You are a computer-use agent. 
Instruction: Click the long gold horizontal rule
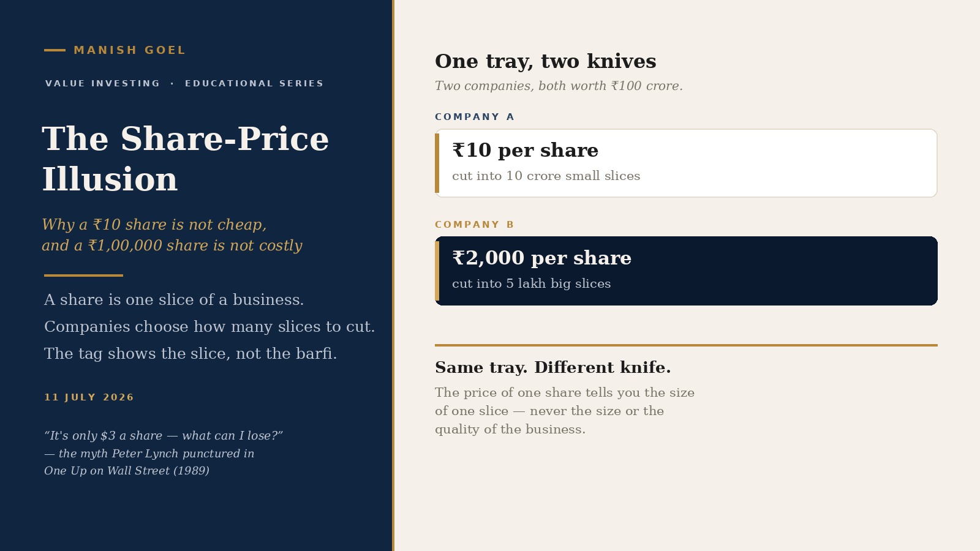click(686, 345)
